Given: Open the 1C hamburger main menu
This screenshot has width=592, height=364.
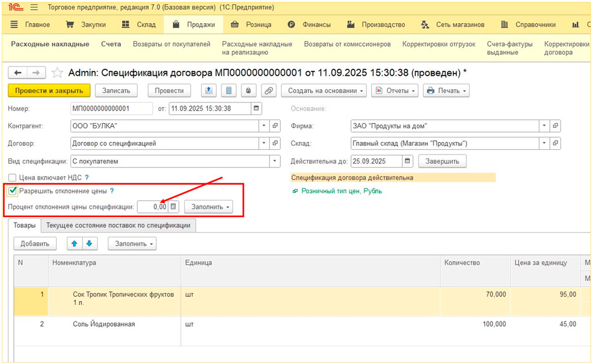Looking at the screenshot, I should tap(33, 8).
